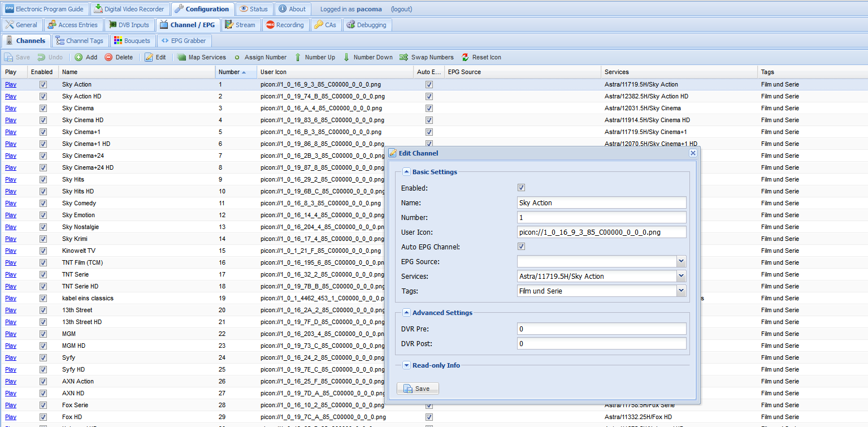Toggle Enabled checkbox for Sky Action HD
The height and width of the screenshot is (427, 868).
(x=43, y=96)
